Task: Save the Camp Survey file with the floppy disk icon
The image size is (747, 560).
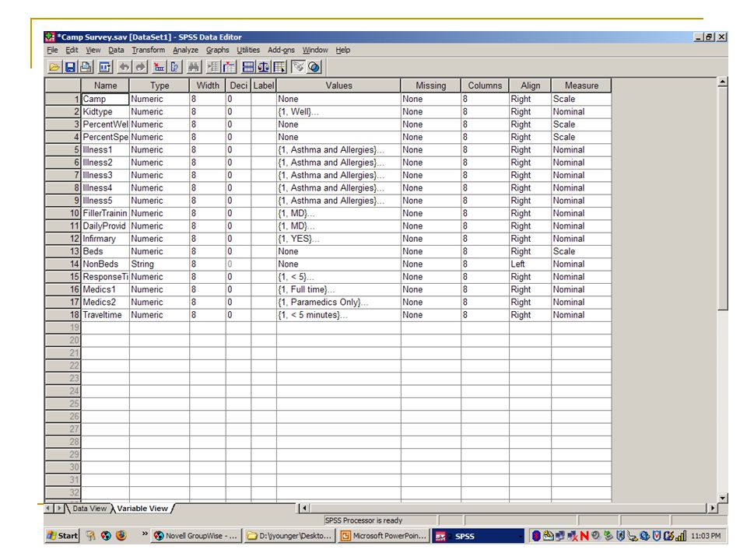Action: click(70, 67)
